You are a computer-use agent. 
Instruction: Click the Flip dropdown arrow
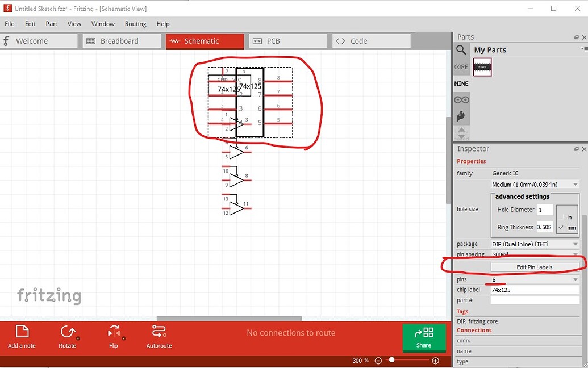124,338
